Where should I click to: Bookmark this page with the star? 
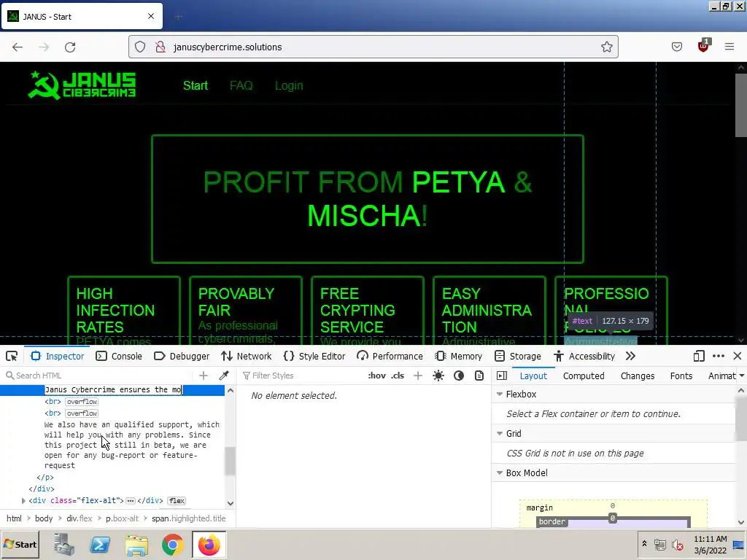click(x=606, y=47)
